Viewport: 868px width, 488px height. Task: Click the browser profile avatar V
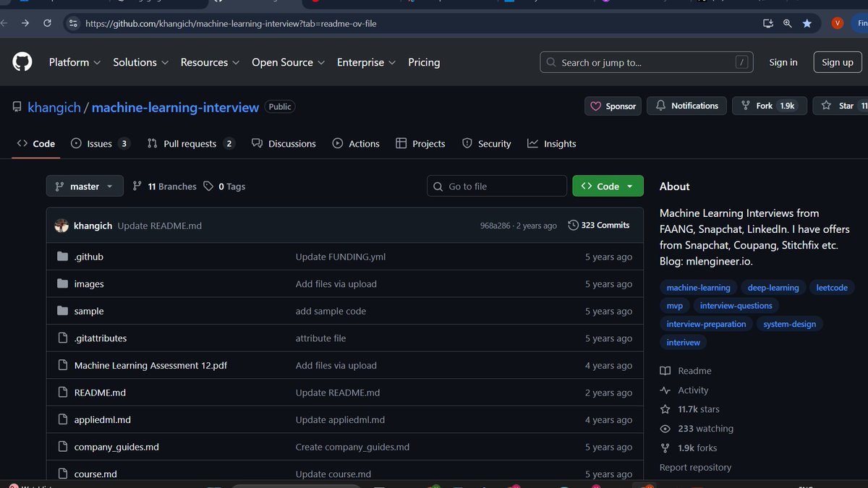coord(838,23)
